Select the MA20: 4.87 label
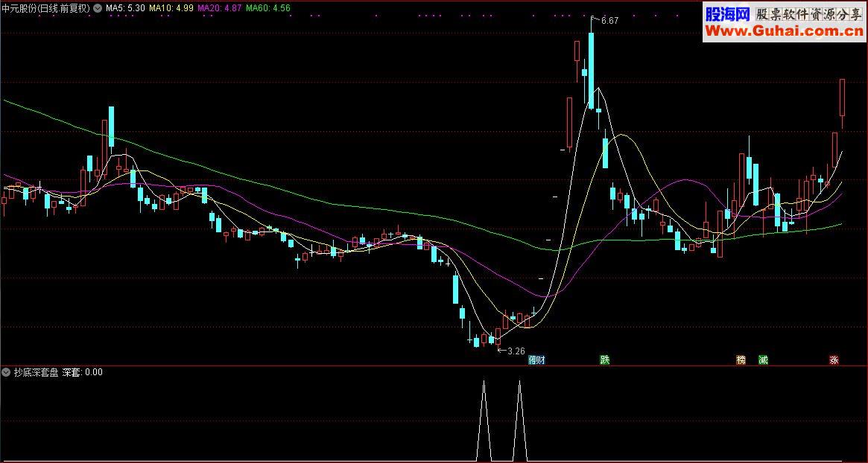 (219, 8)
